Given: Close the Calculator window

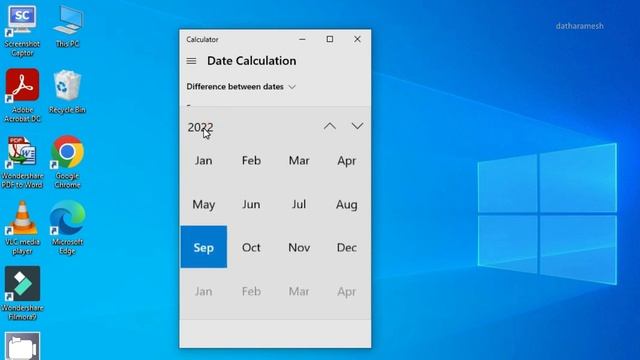Looking at the screenshot, I should (357, 39).
